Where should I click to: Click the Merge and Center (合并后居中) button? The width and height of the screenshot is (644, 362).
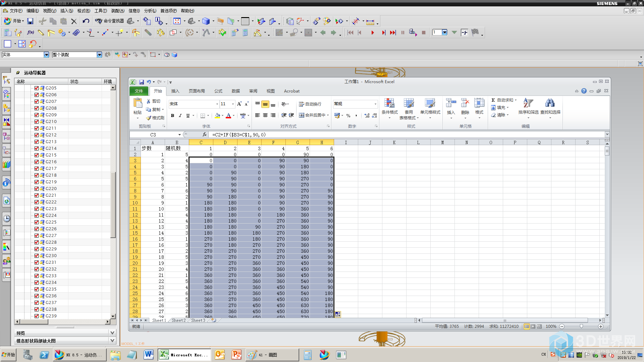312,115
